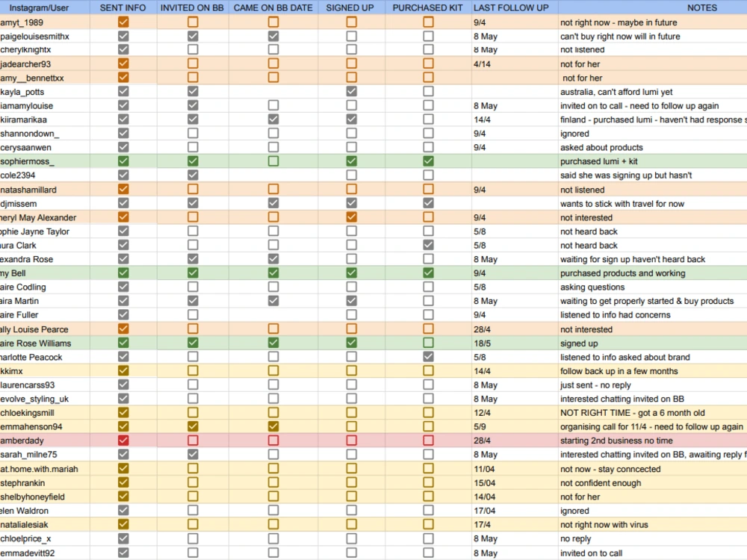This screenshot has width=747, height=560.
Task: Uncheck INVITED ON BB in Martin row
Action: (193, 300)
